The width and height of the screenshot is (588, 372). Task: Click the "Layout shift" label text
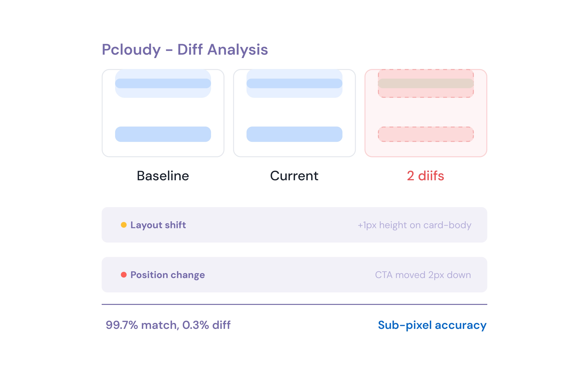[158, 225]
